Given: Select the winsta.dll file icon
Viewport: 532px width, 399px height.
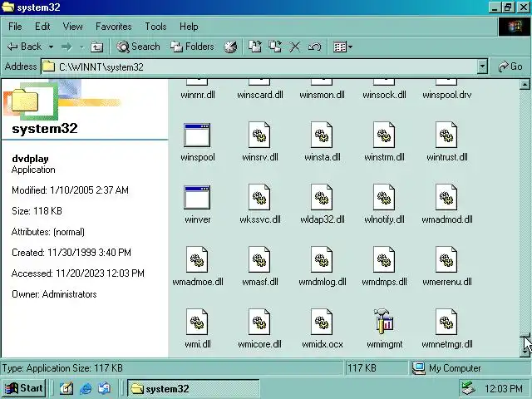Looking at the screenshot, I should (322, 135).
